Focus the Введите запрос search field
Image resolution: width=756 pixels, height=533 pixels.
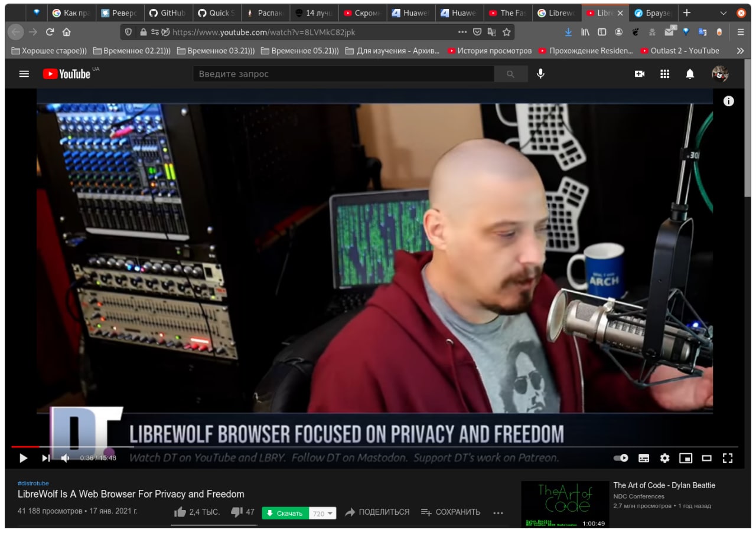tap(344, 74)
